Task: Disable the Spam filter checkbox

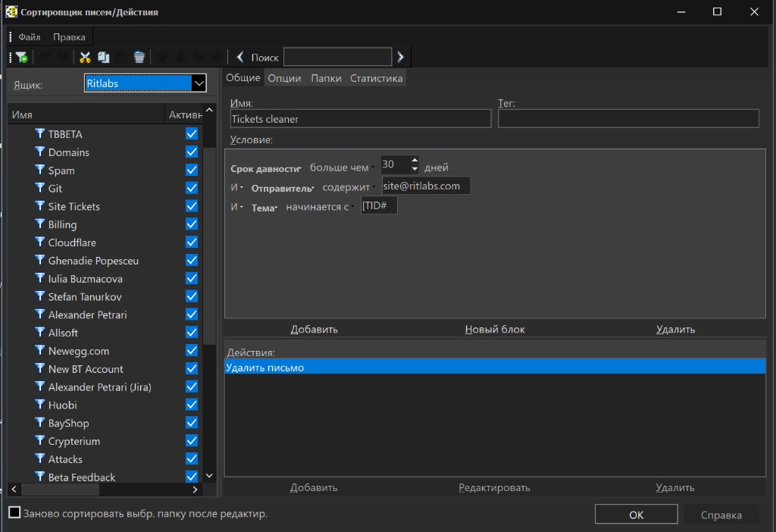Action: pos(192,170)
